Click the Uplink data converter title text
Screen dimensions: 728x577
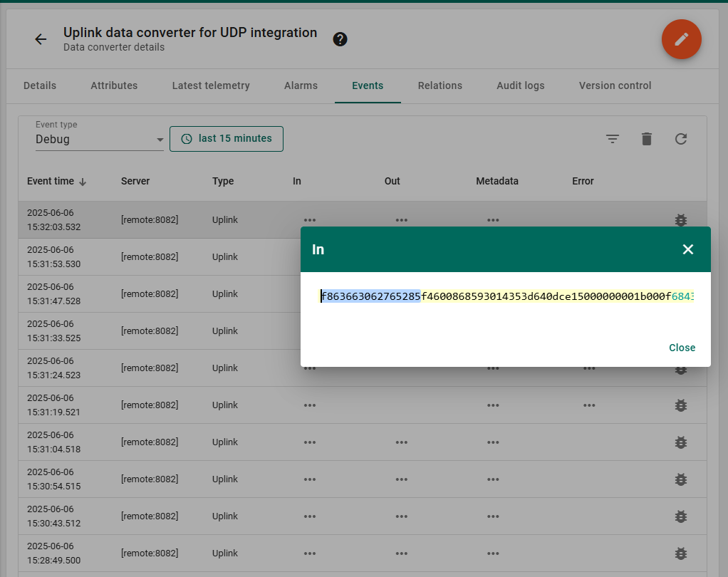tap(190, 33)
